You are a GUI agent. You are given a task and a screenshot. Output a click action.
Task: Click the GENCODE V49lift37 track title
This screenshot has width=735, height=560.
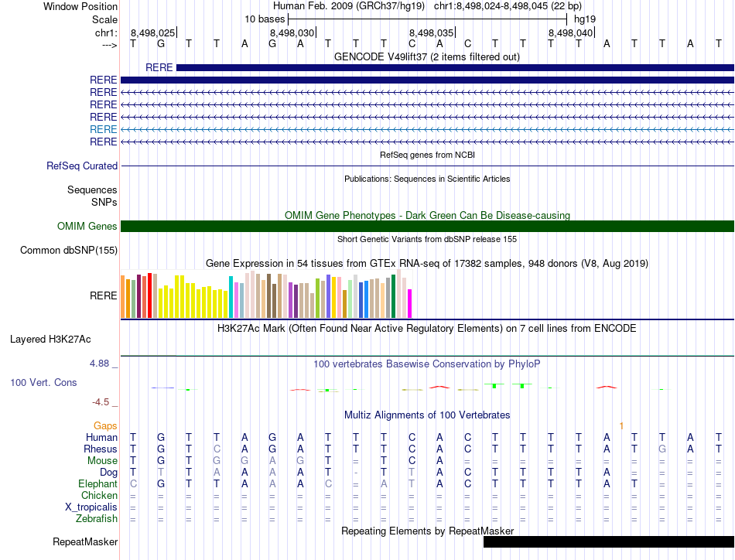(x=427, y=57)
